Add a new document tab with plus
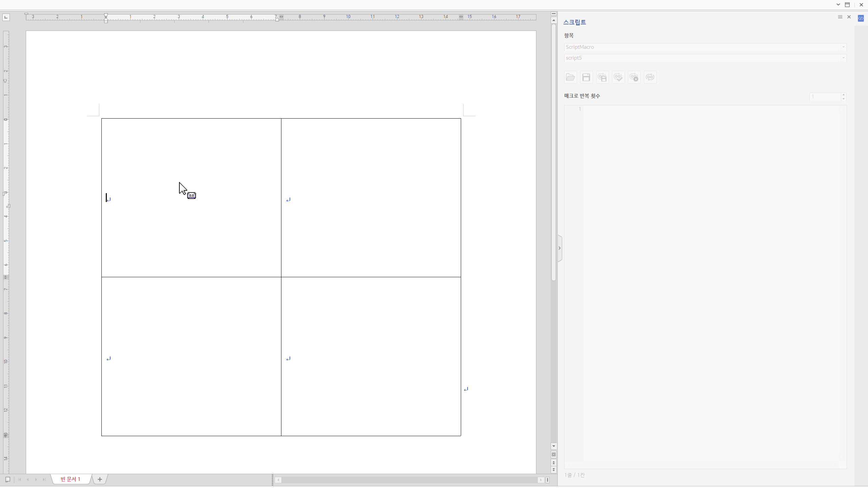868x488 pixels. pos(100,479)
